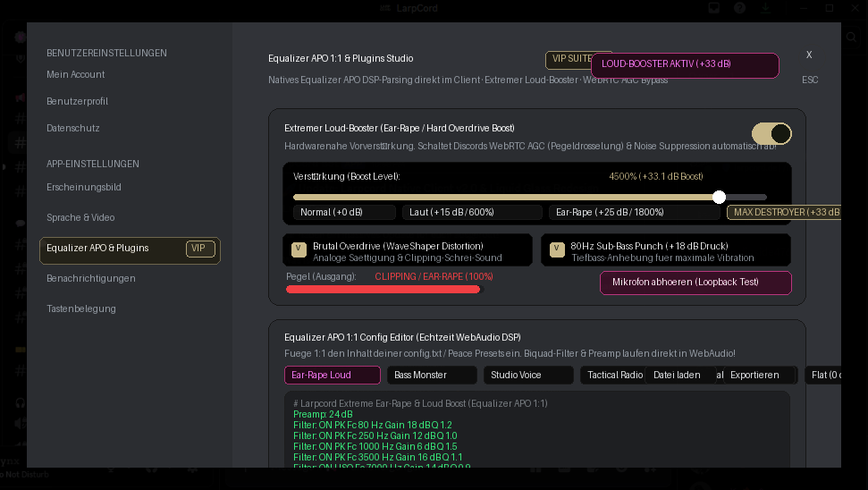This screenshot has height=490, width=868.
Task: Click the Exportieren button
Action: pyautogui.click(x=760, y=375)
